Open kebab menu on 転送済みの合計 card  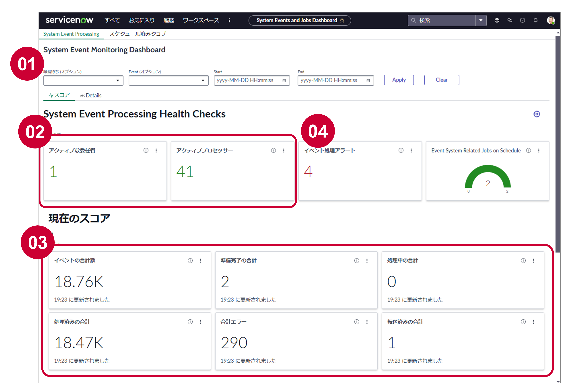pyautogui.click(x=533, y=322)
